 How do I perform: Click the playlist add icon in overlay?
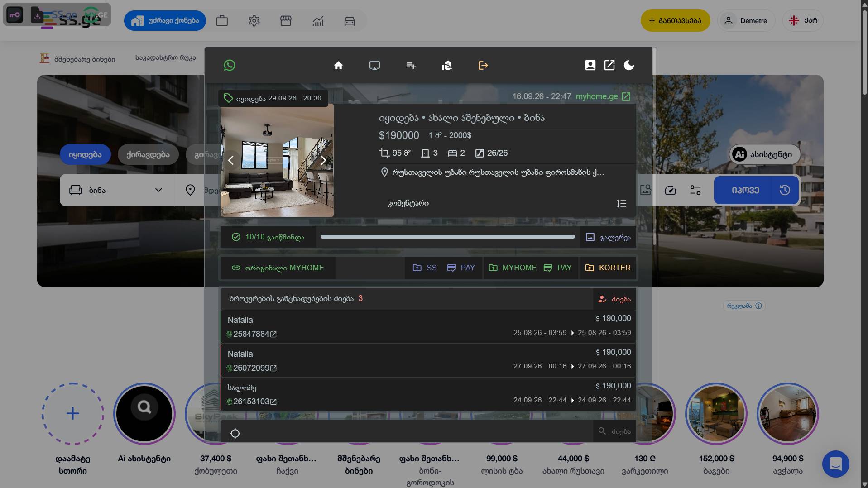coord(411,66)
